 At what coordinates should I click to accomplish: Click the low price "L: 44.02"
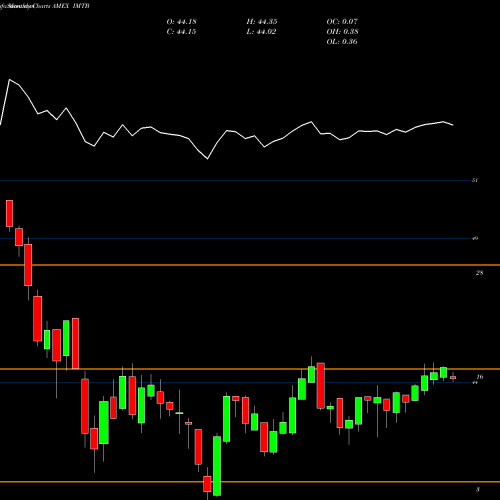[261, 32]
